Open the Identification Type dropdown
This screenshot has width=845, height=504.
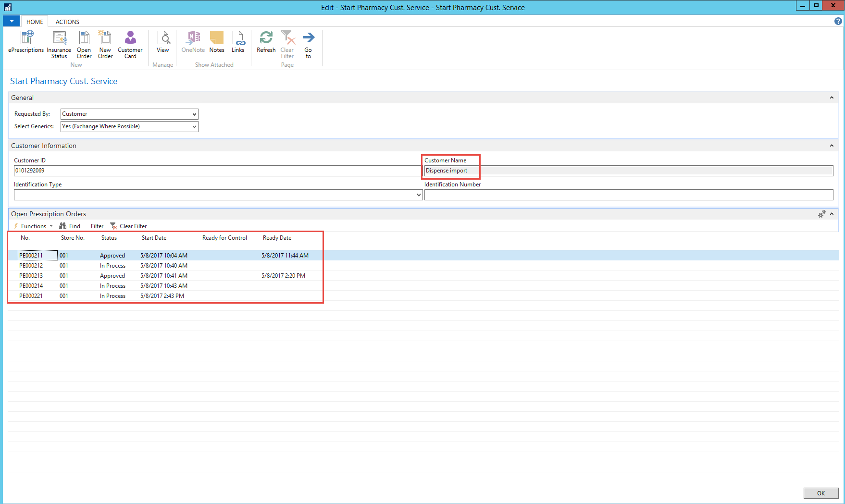pos(419,195)
